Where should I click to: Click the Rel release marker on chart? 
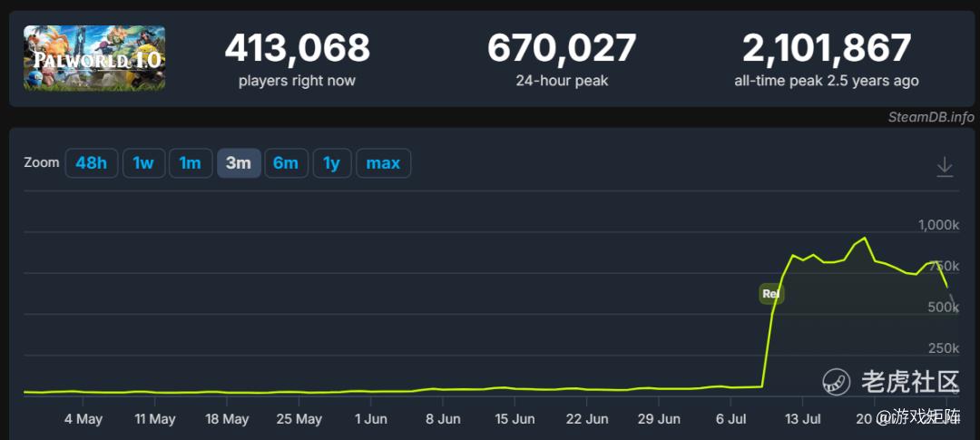(770, 293)
